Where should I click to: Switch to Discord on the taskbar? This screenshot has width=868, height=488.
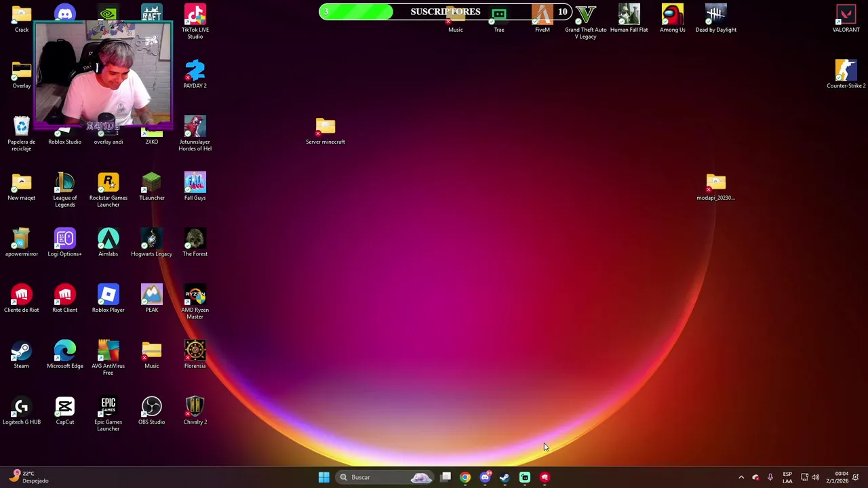[485, 477]
